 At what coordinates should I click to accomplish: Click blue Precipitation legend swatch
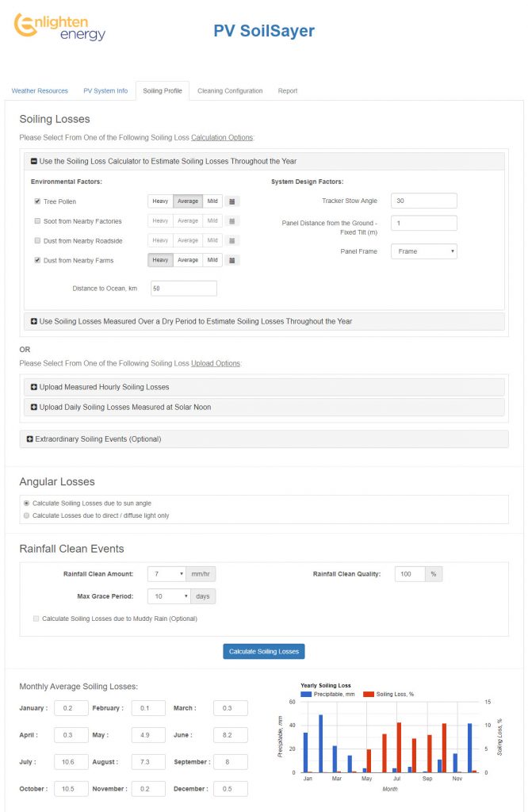click(x=306, y=695)
